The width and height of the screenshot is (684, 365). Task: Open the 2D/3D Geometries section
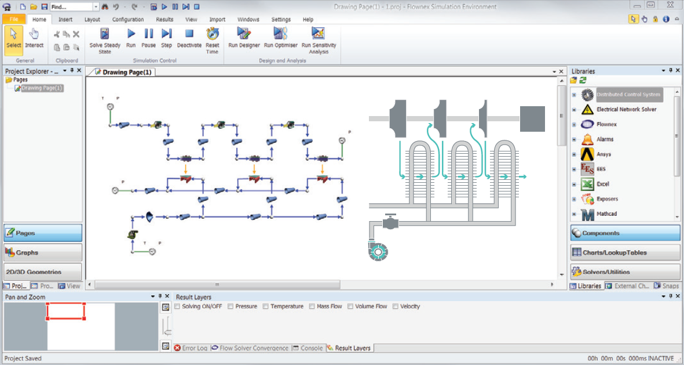43,272
